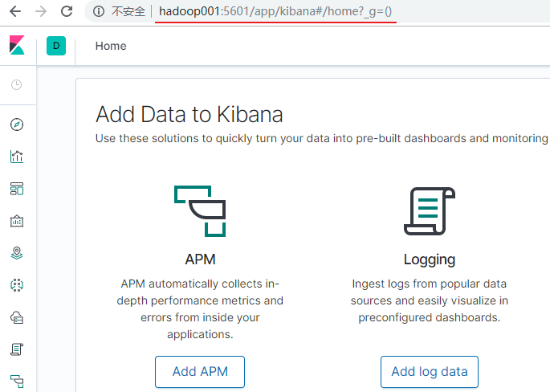This screenshot has height=392, width=550.
Task: Click the Add APM button
Action: coord(200,372)
